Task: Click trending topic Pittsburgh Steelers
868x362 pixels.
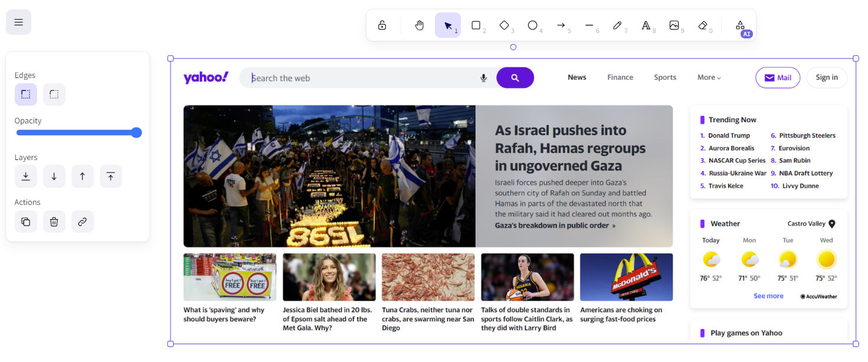Action: (807, 136)
